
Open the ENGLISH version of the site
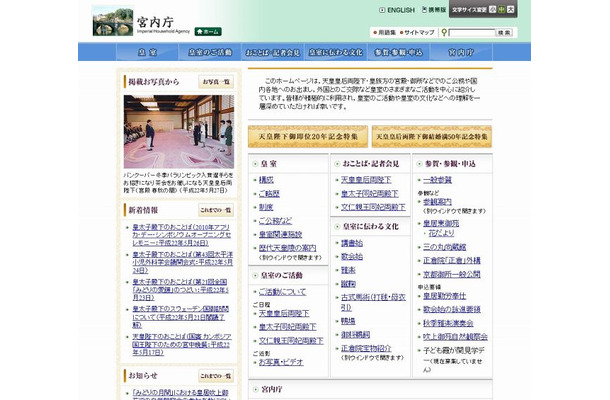397,10
